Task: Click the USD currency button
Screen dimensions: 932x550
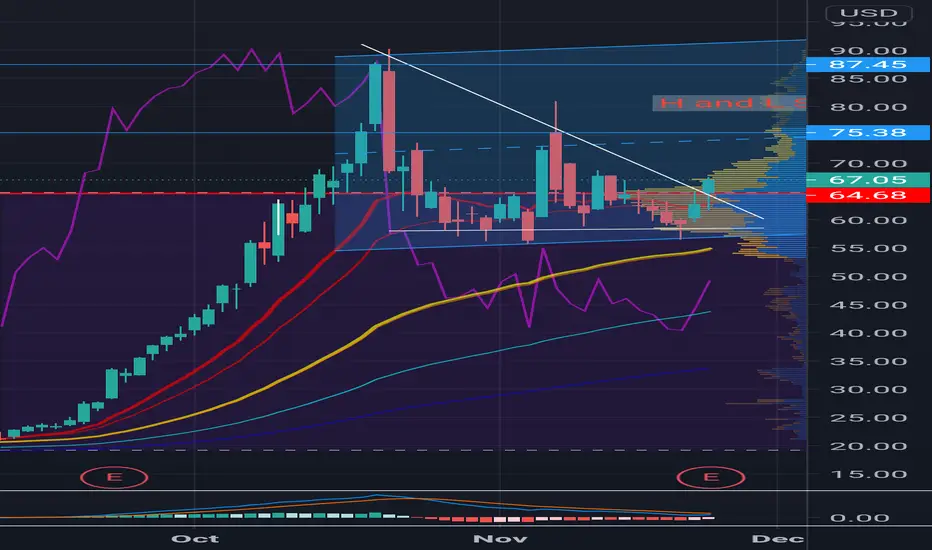Action: point(868,13)
